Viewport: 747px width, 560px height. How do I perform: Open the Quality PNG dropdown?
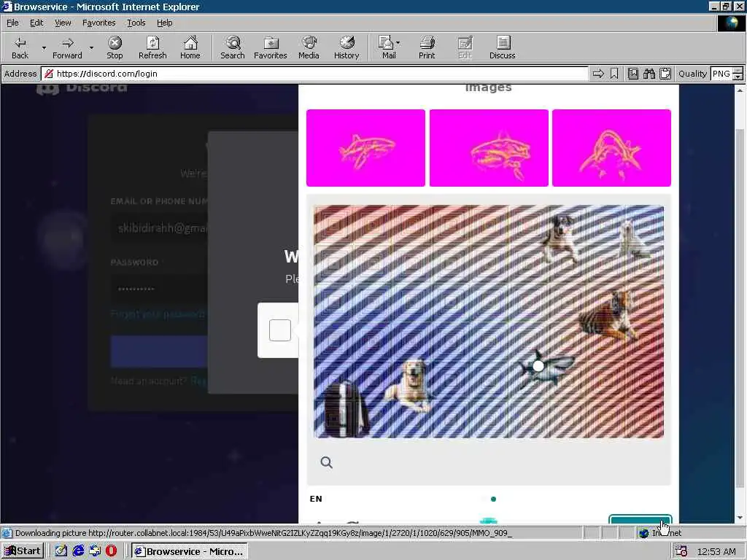pyautogui.click(x=726, y=74)
